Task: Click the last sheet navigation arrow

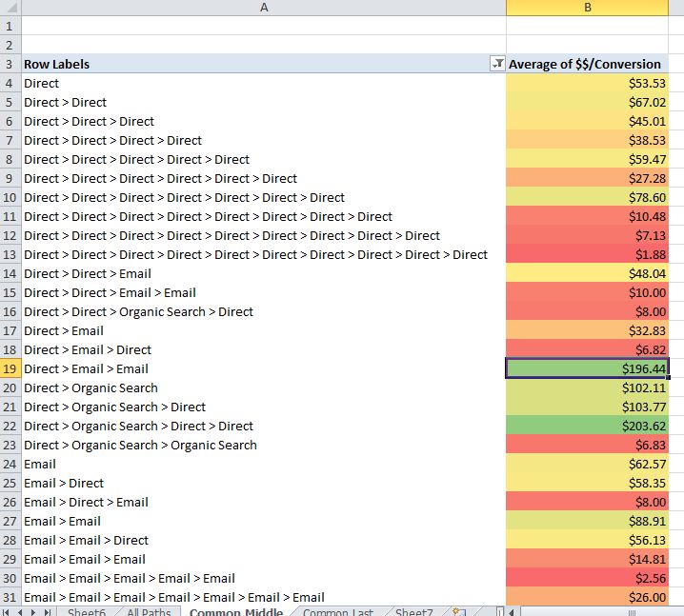Action: pos(48,611)
